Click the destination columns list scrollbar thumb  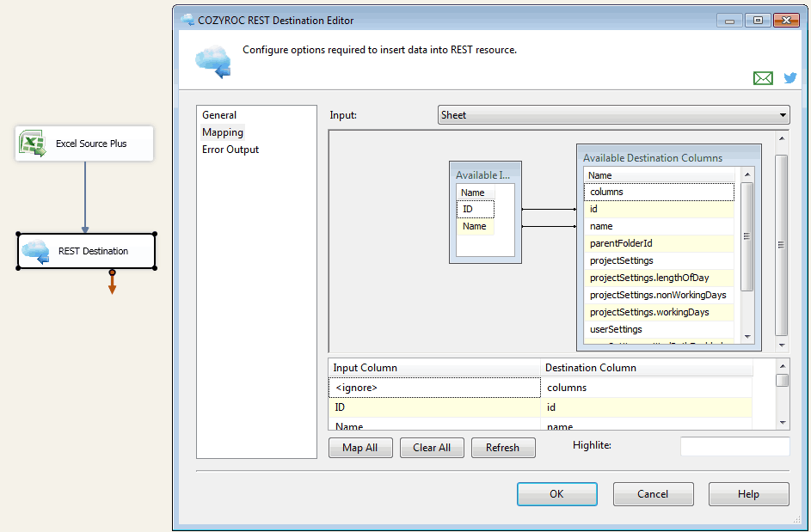coord(746,236)
